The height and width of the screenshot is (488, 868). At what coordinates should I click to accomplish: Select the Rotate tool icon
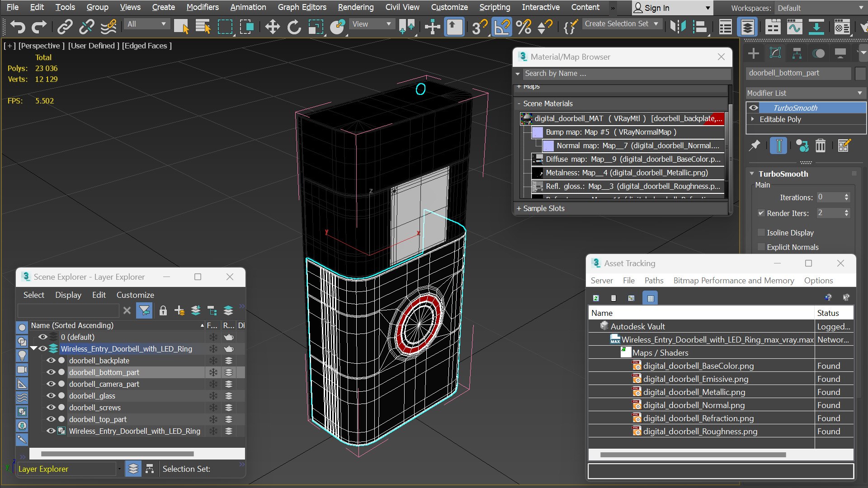[294, 27]
